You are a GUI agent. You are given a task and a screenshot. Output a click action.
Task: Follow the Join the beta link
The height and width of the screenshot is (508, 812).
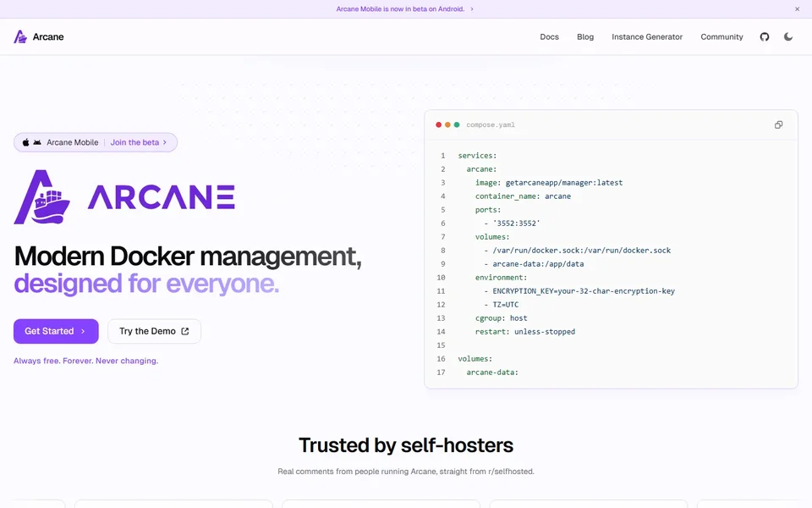tap(138, 142)
